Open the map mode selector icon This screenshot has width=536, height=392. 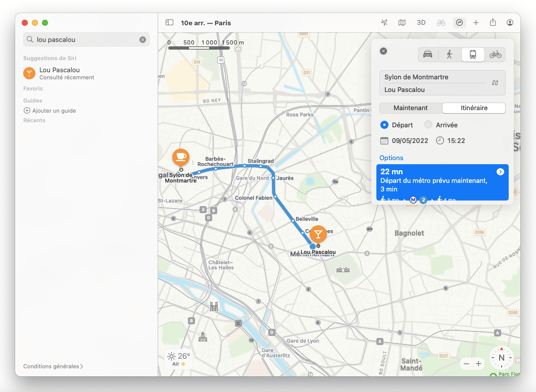click(402, 23)
